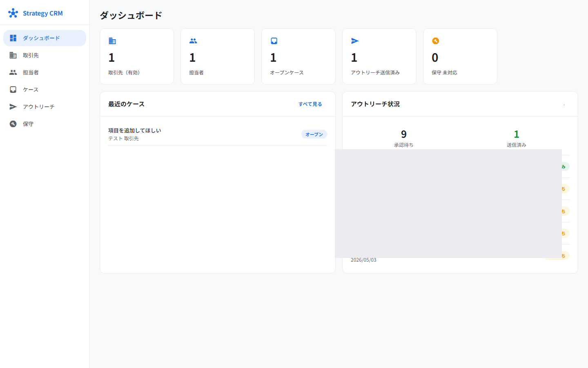Open アウトリーチ in the sidebar
Viewport: 588px width, 368px height.
tap(45, 107)
